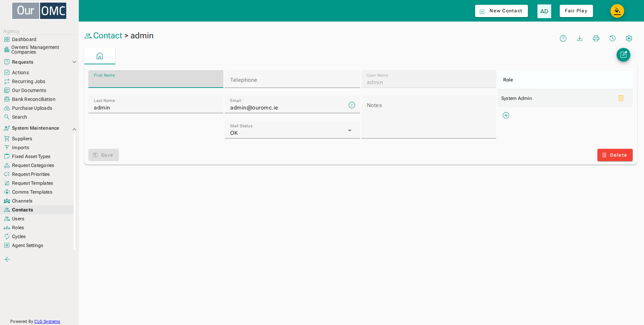This screenshot has width=644, height=325.
Task: Open Search in the sidebar
Action: click(x=20, y=117)
